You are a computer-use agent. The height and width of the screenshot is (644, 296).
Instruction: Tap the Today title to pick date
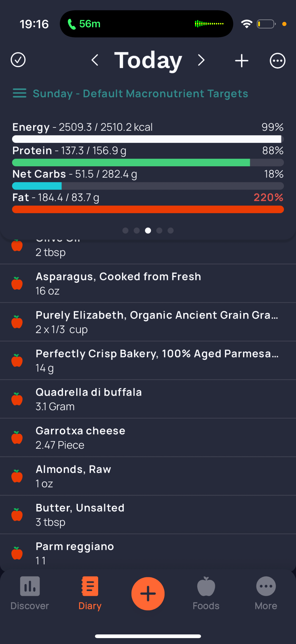tap(148, 60)
